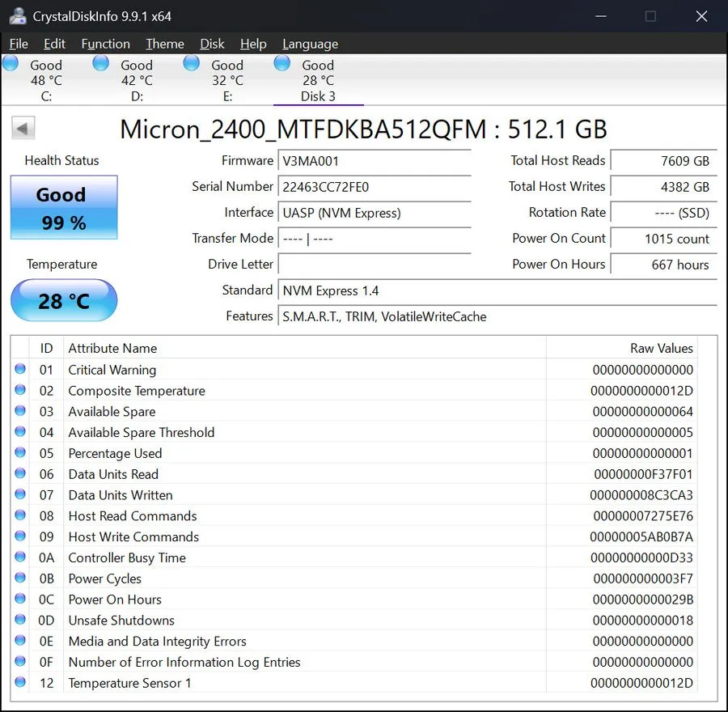The height and width of the screenshot is (712, 728).
Task: Click the status icon for Available Spare row 03
Action: 20,410
